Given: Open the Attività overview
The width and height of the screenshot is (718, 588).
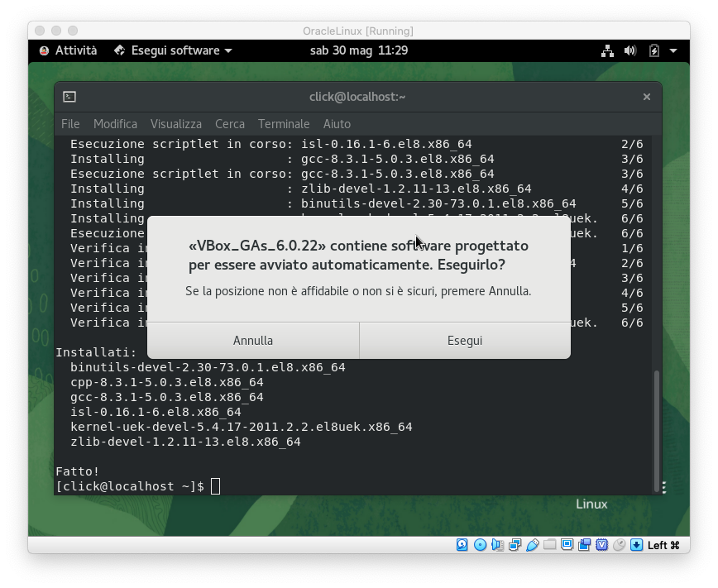Looking at the screenshot, I should point(76,50).
